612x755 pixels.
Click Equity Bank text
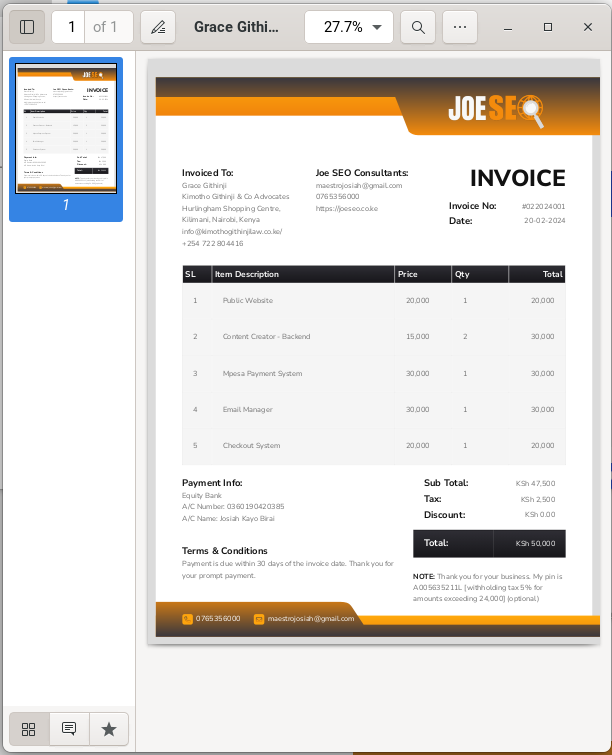[x=202, y=495]
